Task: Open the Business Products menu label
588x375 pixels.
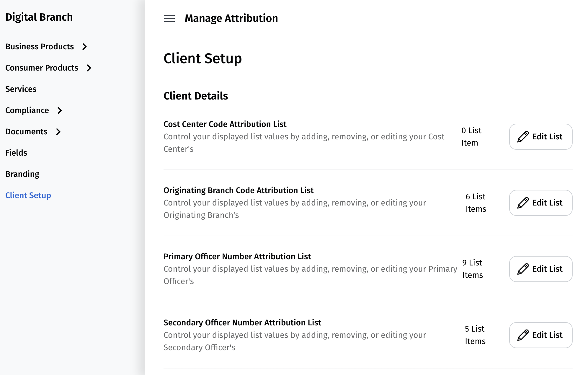Action: (40, 47)
